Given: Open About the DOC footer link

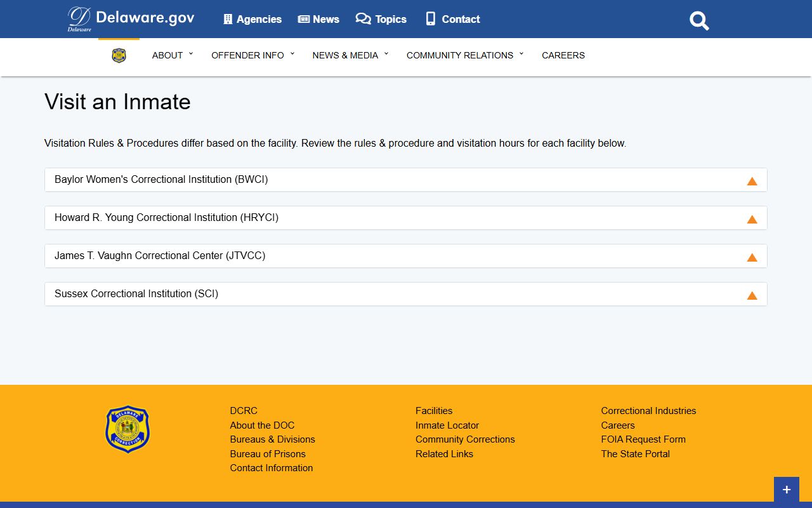Looking at the screenshot, I should point(262,425).
